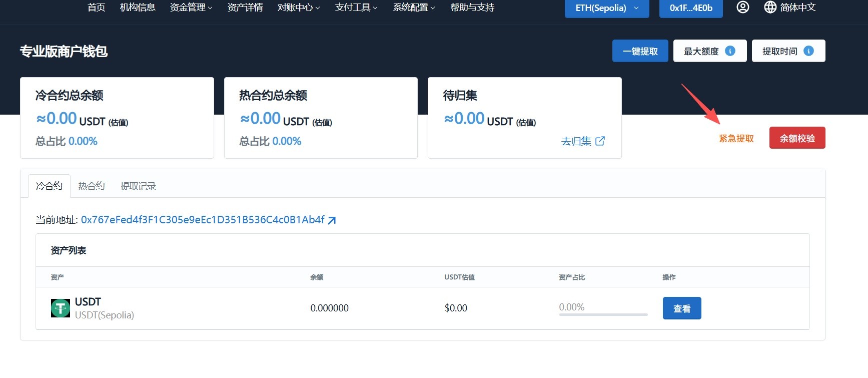Click the 紧急提取 link
Viewport: 868px width, 378px height.
[x=736, y=139]
